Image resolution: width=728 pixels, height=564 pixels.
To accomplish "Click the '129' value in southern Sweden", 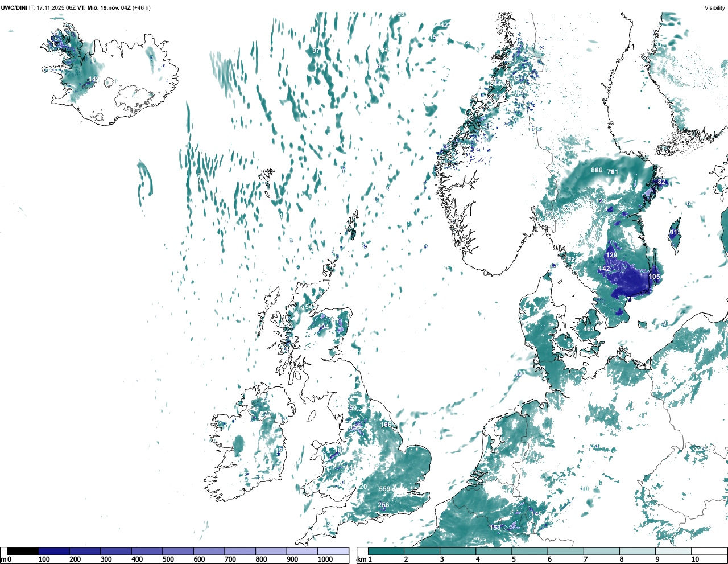I will click(611, 256).
